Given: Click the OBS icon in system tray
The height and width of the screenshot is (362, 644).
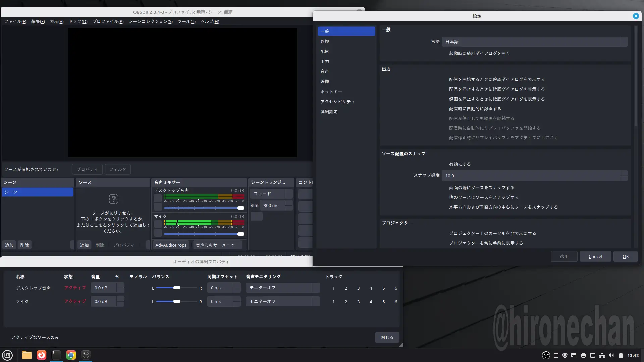Looking at the screenshot, I should [546, 355].
